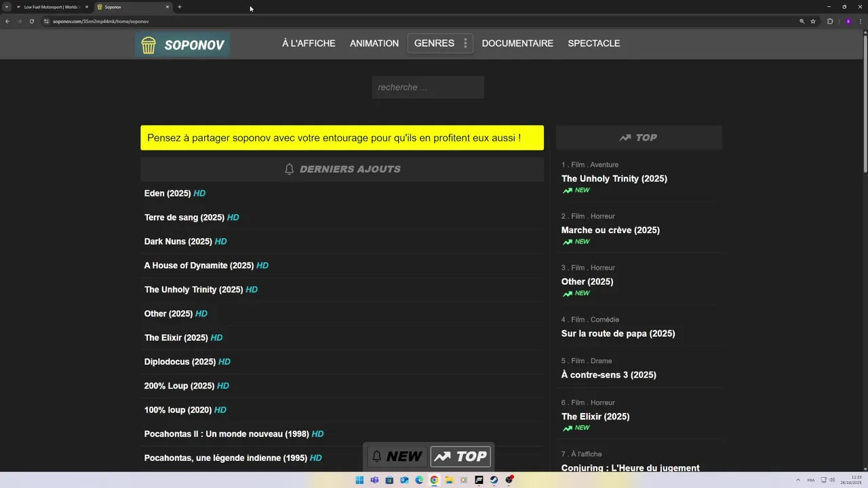Screen dimensions: 868x488
Task: Open File Explorer from taskbar
Action: pos(449,480)
